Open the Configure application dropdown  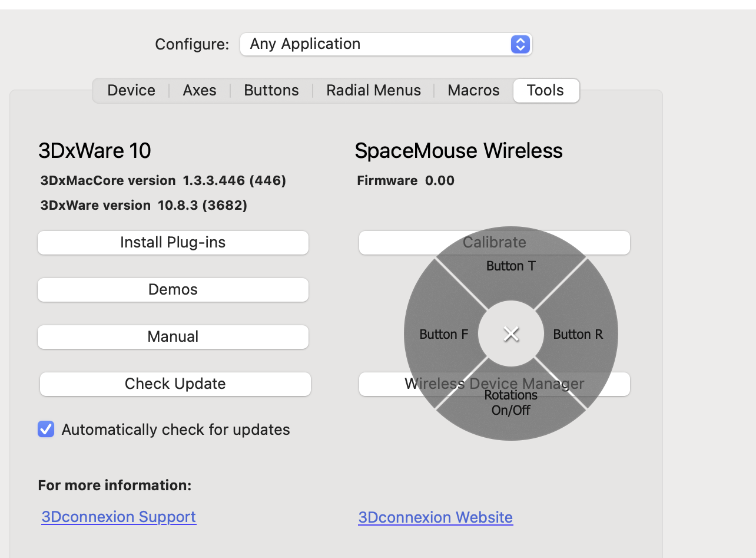386,44
